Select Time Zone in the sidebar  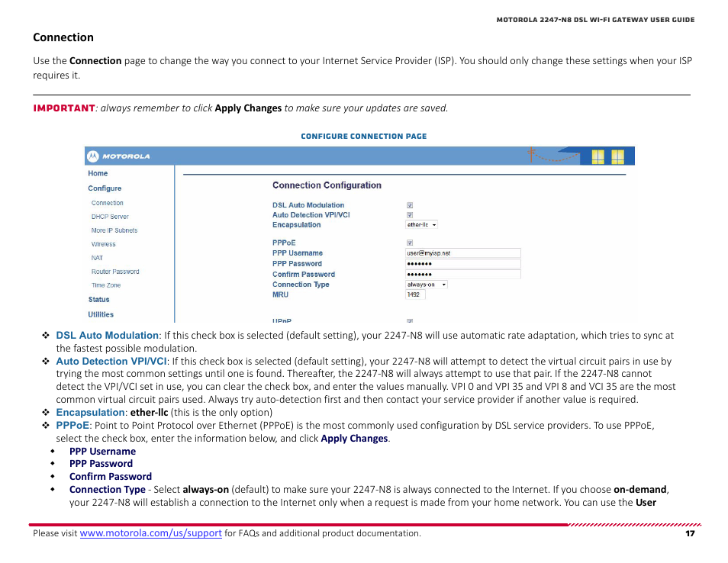coord(106,285)
